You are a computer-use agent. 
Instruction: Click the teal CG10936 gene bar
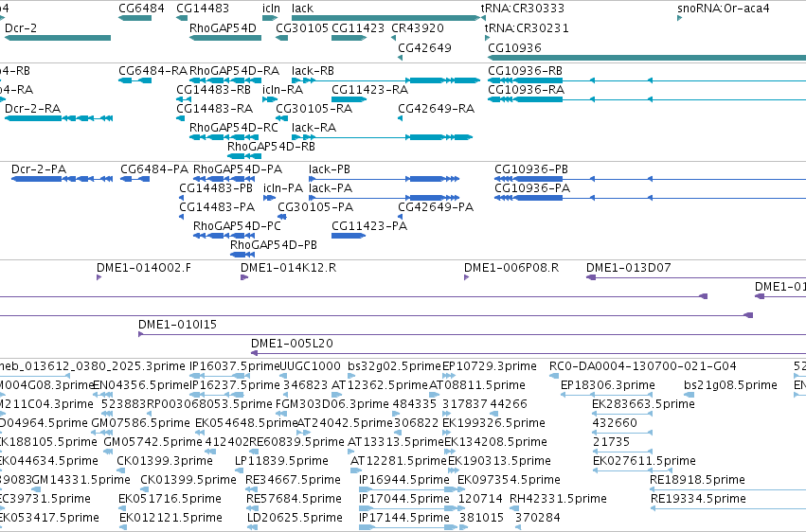[647, 58]
